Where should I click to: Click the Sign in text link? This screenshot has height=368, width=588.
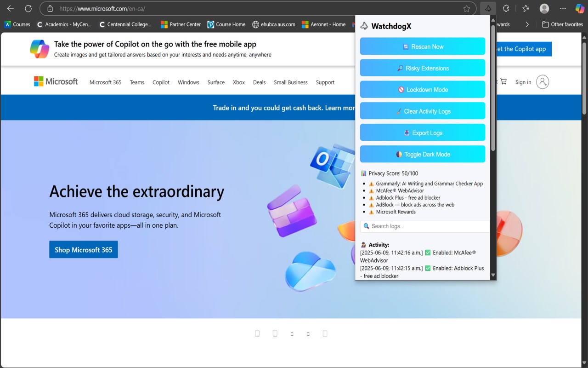click(x=523, y=82)
